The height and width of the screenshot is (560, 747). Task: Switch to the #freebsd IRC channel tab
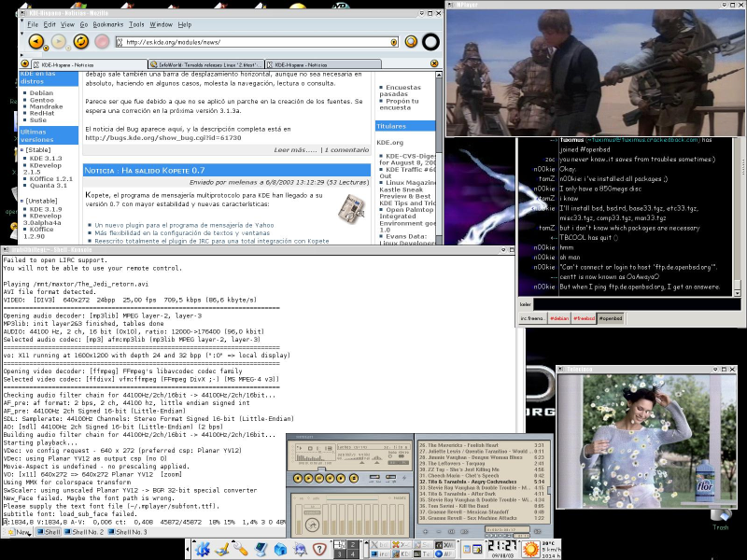pyautogui.click(x=584, y=318)
